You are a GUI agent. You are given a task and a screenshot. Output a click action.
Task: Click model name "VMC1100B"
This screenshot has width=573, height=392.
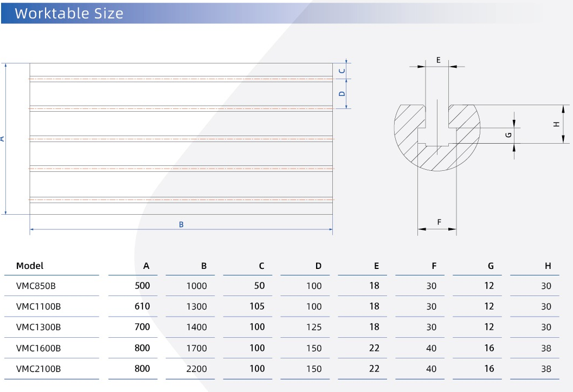tap(38, 306)
